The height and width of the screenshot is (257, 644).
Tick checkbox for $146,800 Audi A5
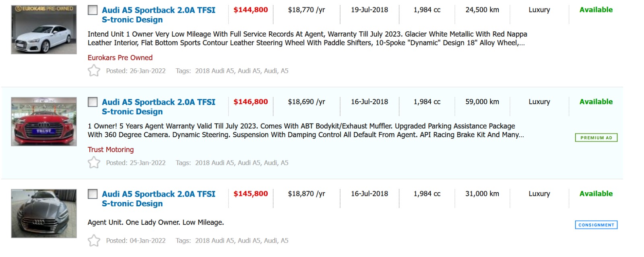tap(93, 102)
